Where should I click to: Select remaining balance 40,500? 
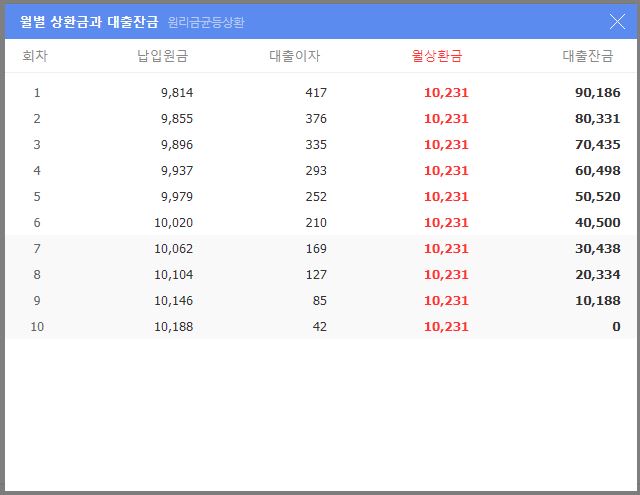tap(598, 223)
